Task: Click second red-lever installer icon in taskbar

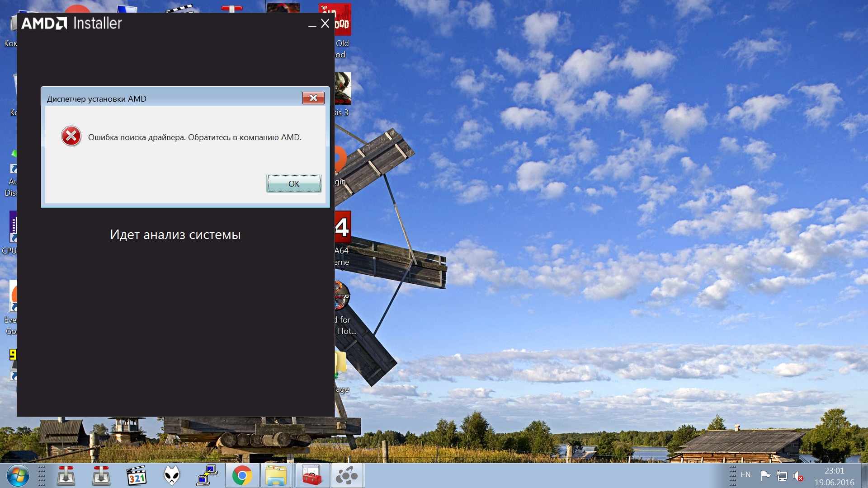Action: 101,476
